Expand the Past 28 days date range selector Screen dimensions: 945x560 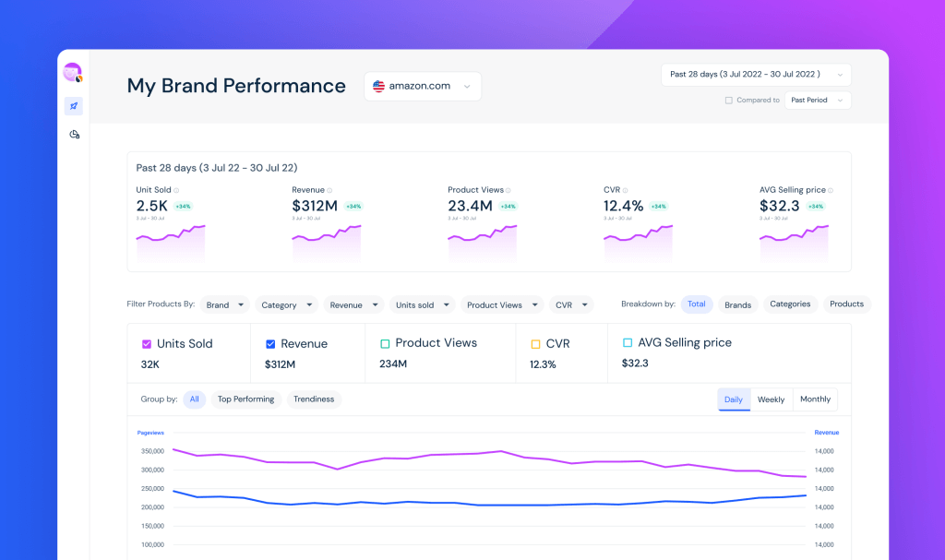756,75
